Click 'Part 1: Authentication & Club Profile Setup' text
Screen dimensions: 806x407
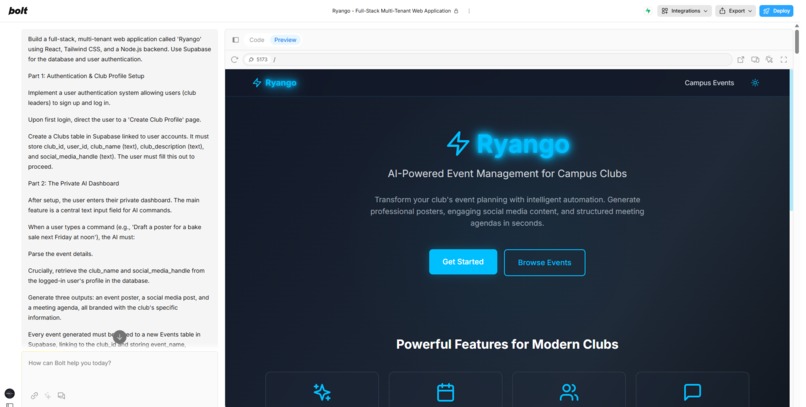click(86, 76)
